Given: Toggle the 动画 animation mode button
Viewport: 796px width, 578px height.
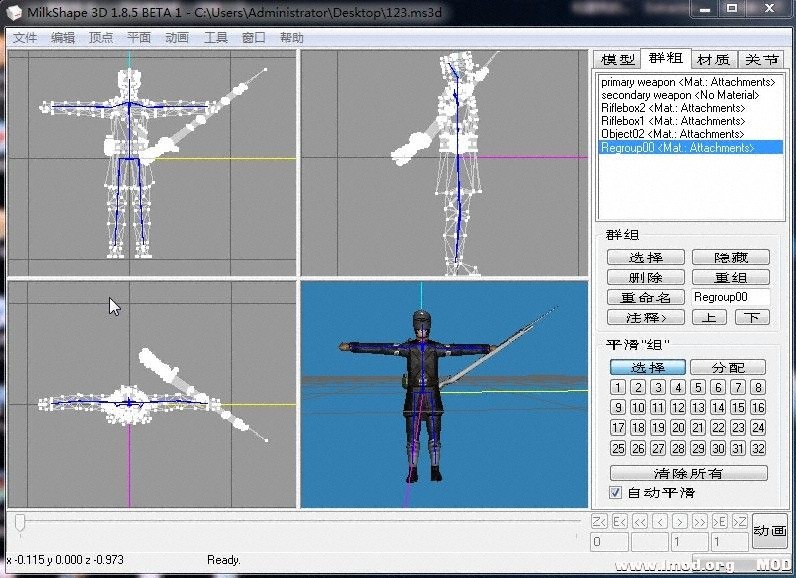Looking at the screenshot, I should (770, 531).
